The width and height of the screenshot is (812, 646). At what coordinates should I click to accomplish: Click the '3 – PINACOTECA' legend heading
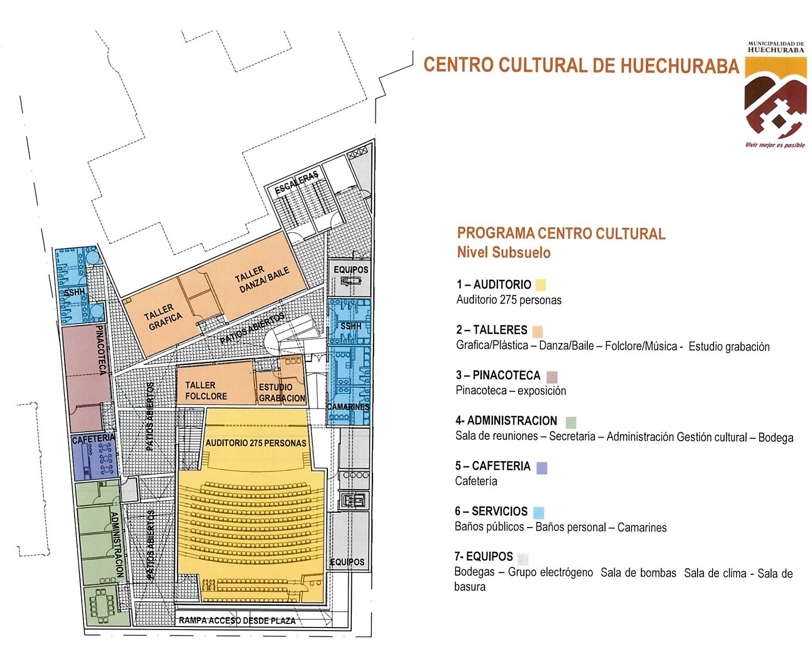point(499,376)
